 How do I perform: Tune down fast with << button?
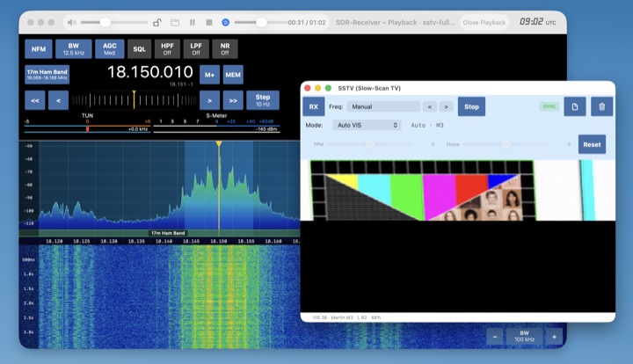tap(34, 100)
